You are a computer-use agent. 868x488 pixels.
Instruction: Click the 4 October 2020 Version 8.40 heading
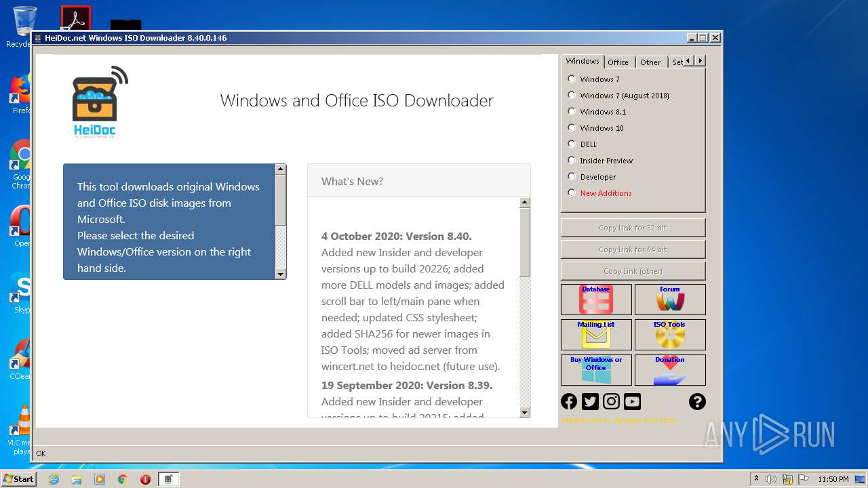[x=397, y=236]
